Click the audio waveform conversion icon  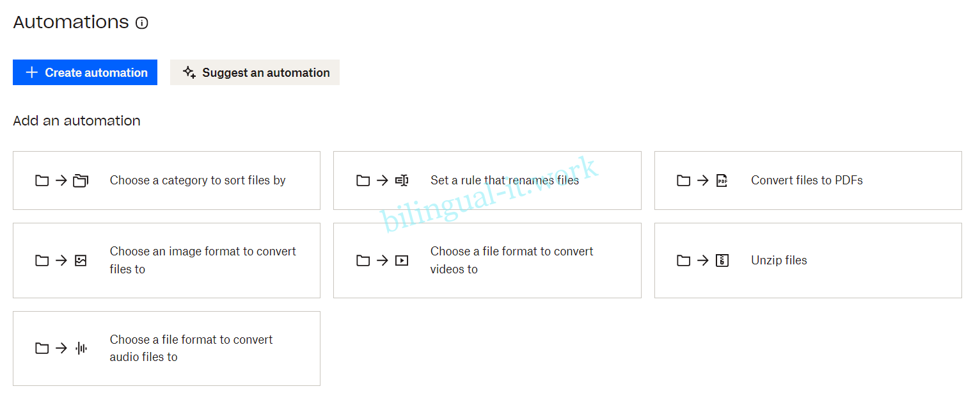81,348
